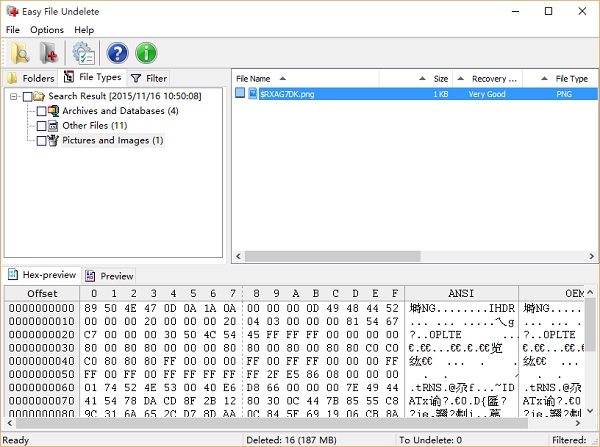Viewport: 600px width, 447px height.
Task: Click the hex row offset 0000000000
Action: tap(42, 308)
